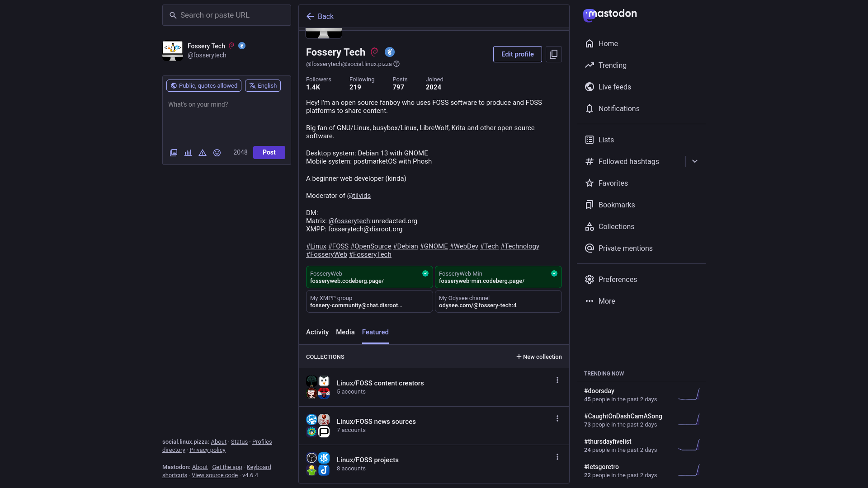Open the Privacy policy link

[207, 450]
